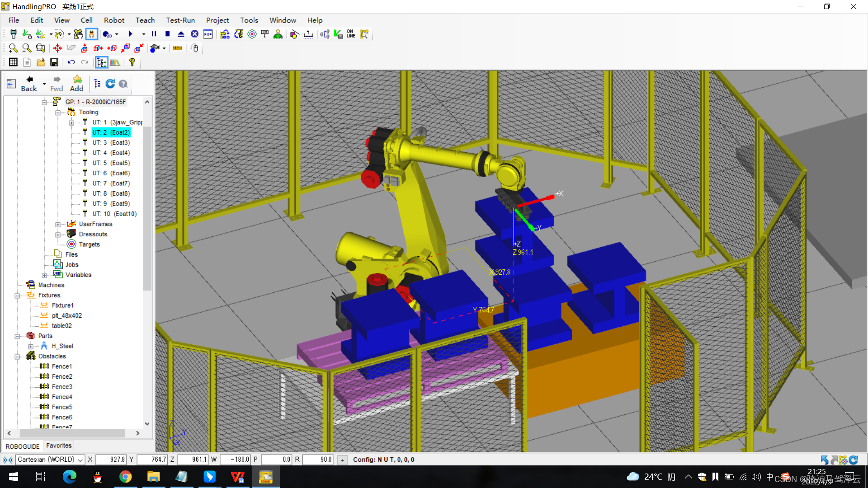The width and height of the screenshot is (868, 488).
Task: Expand the H_Steel part node
Action: [31, 347]
